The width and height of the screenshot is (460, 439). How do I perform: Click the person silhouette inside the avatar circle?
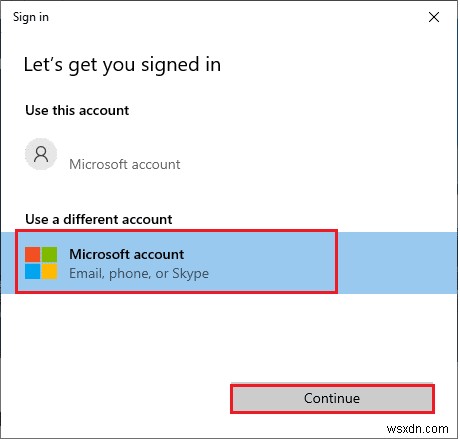pyautogui.click(x=41, y=154)
